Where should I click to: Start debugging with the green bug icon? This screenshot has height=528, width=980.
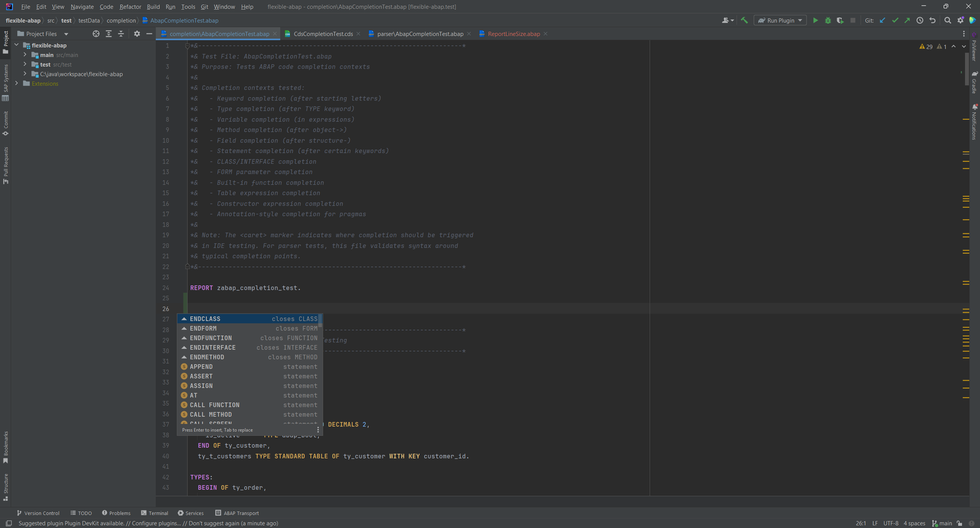(827, 20)
